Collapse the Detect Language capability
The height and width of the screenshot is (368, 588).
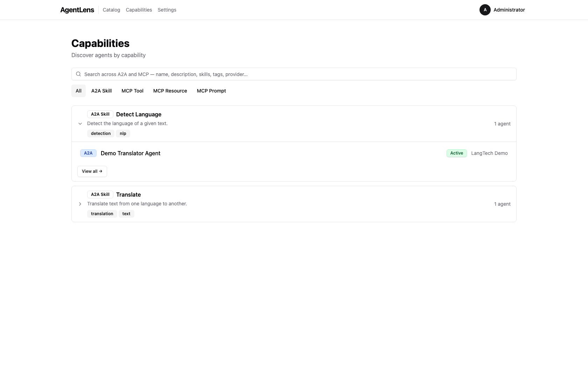coord(80,123)
